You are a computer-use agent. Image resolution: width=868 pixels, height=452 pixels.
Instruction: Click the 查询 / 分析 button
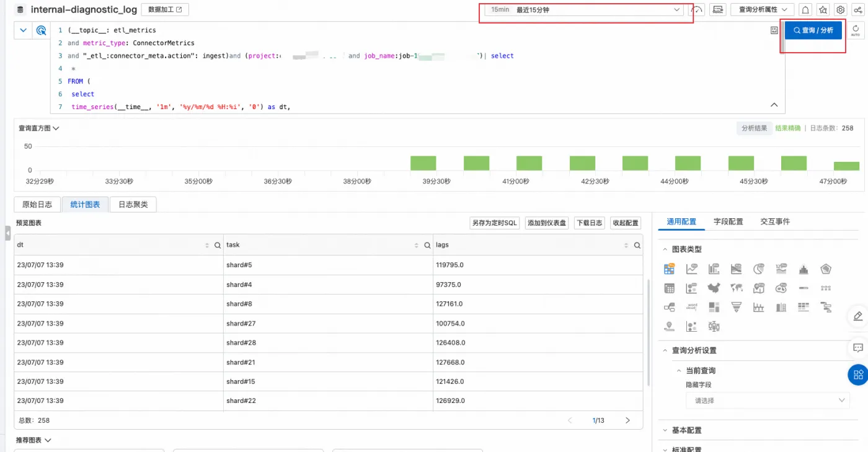813,30
